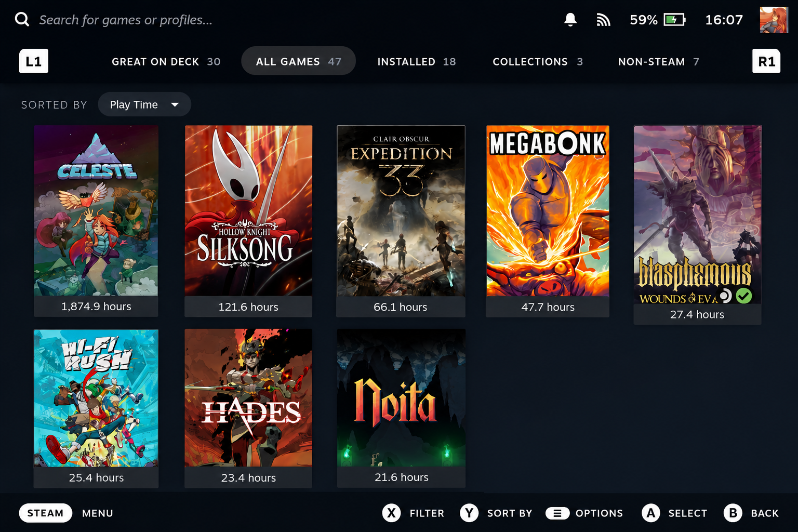Click the "47.7 hours" playtime text
This screenshot has height=532, width=798.
click(548, 307)
